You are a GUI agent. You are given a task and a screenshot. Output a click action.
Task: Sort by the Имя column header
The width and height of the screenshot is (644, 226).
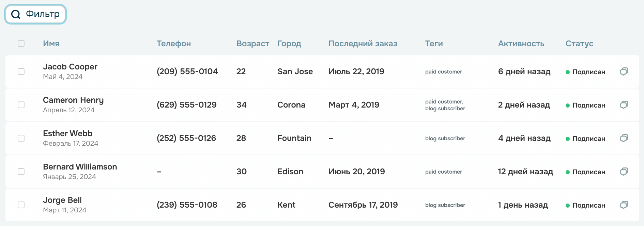[51, 44]
